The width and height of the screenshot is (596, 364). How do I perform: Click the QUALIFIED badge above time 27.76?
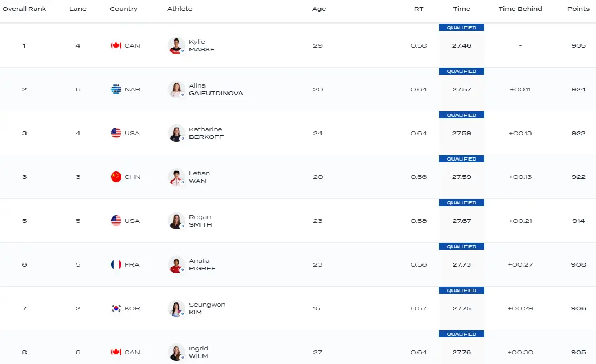[x=461, y=334]
